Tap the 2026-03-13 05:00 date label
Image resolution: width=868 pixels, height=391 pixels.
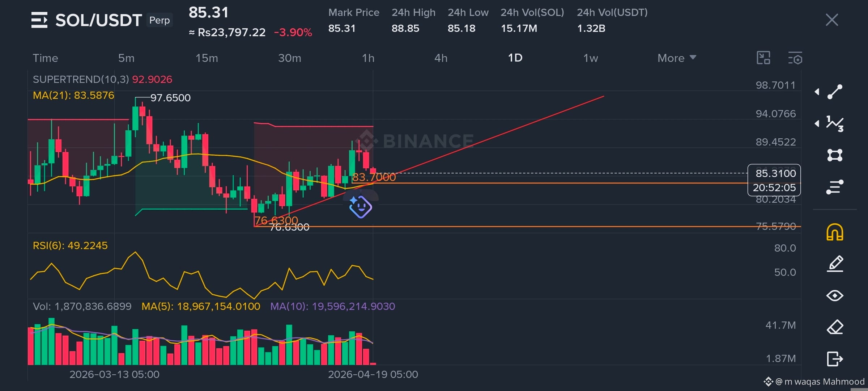click(114, 374)
